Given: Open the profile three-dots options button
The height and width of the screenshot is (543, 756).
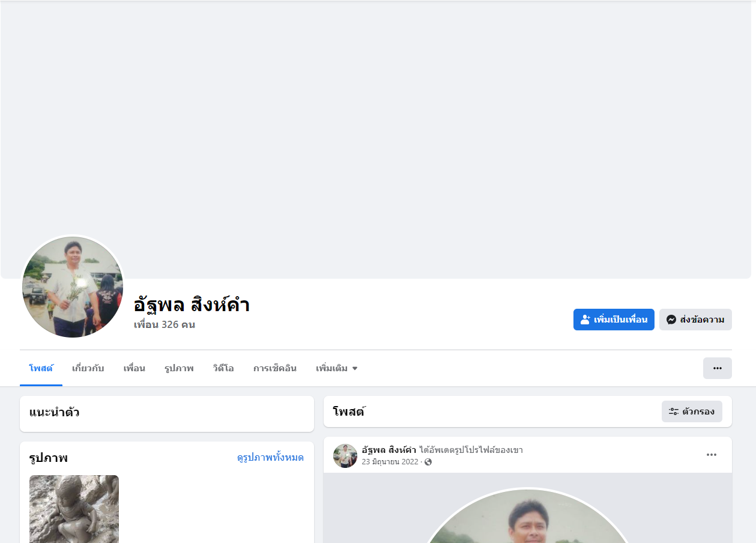Looking at the screenshot, I should [x=718, y=368].
